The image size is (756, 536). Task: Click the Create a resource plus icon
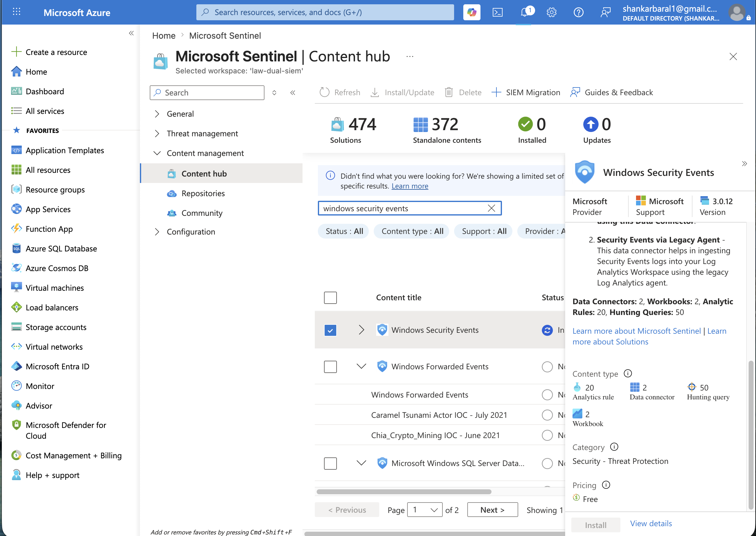click(x=16, y=52)
